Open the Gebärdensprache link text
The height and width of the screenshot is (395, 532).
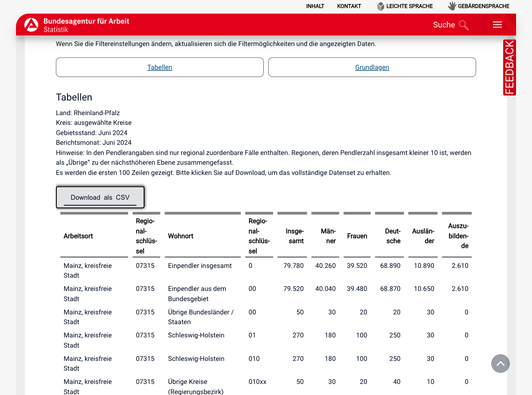[484, 6]
